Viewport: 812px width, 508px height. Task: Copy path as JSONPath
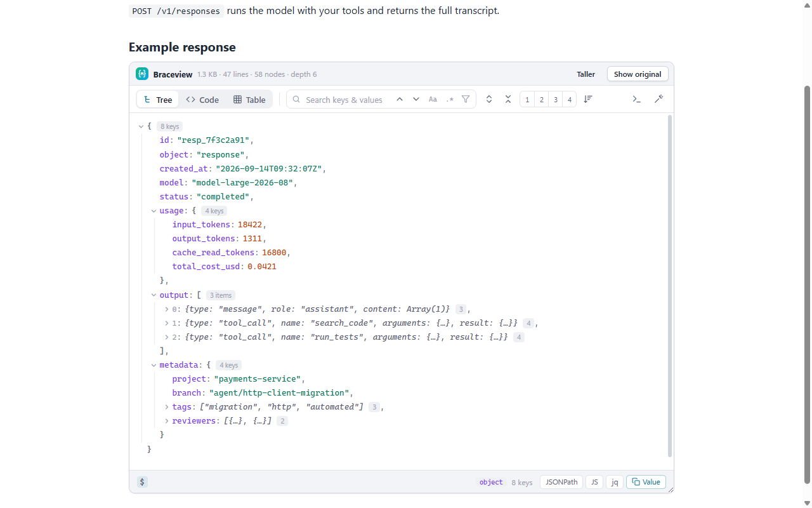point(561,482)
